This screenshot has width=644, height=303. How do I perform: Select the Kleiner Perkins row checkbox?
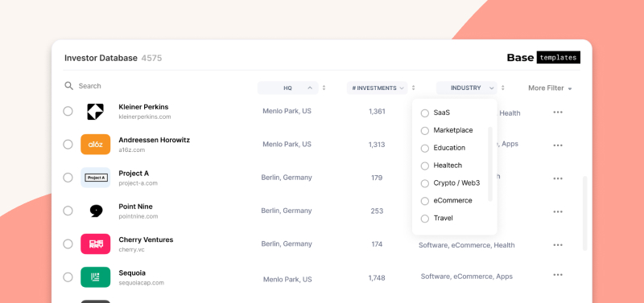tap(68, 111)
